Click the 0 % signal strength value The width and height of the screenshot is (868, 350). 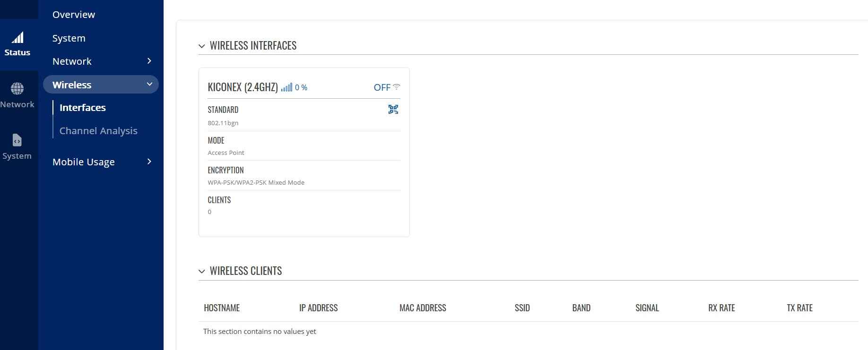coord(301,87)
